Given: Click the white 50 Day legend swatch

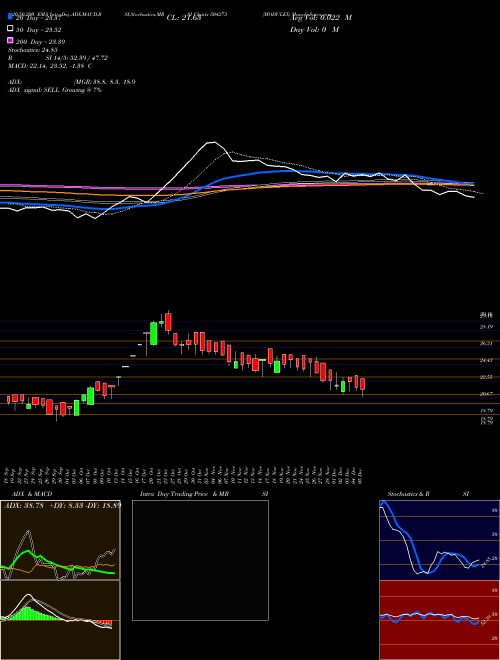Looking at the screenshot, I should point(10,29).
